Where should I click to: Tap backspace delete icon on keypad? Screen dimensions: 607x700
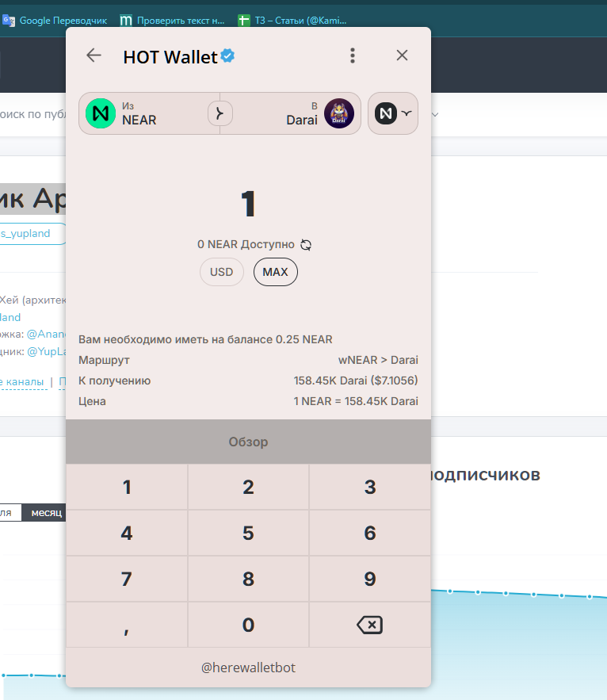[x=370, y=625]
